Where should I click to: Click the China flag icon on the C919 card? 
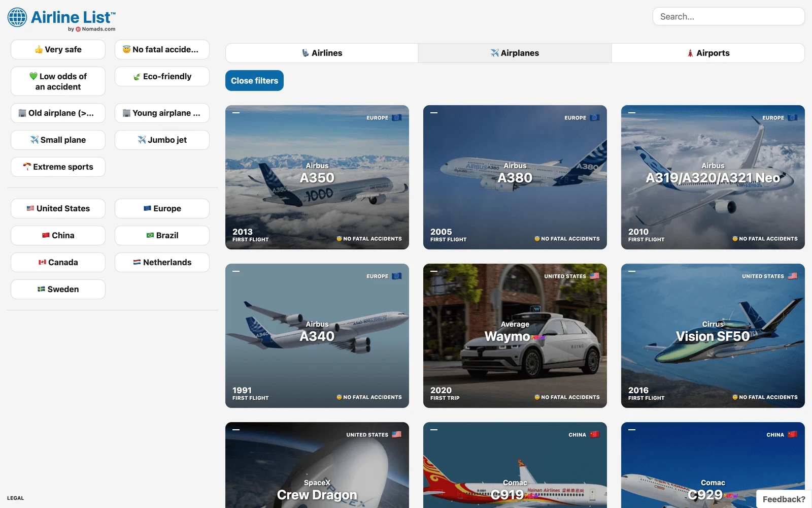(595, 435)
